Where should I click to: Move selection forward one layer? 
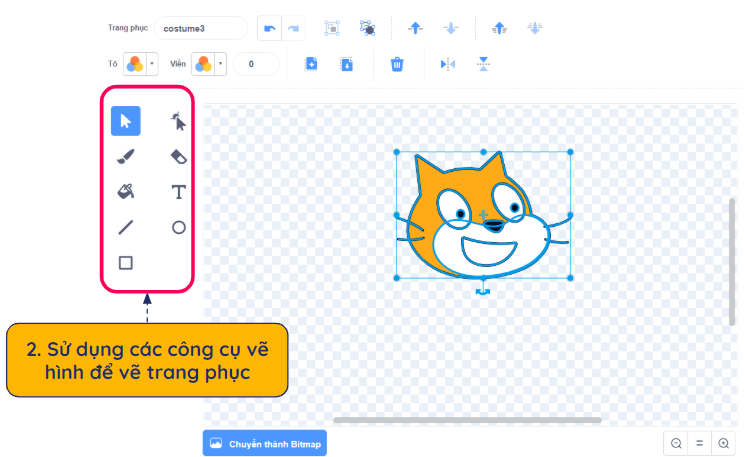(415, 28)
